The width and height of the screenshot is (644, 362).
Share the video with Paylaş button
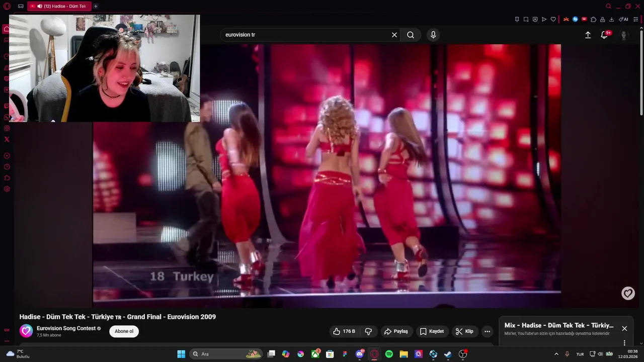click(396, 331)
